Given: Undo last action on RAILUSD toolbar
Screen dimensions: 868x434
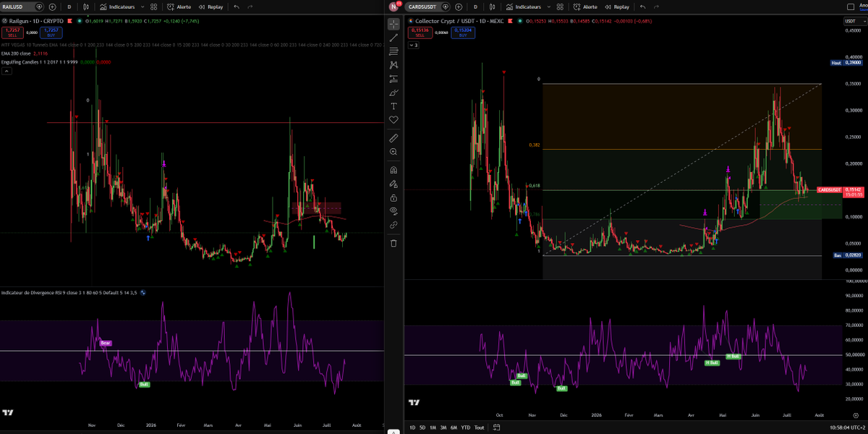Looking at the screenshot, I should pyautogui.click(x=237, y=7).
